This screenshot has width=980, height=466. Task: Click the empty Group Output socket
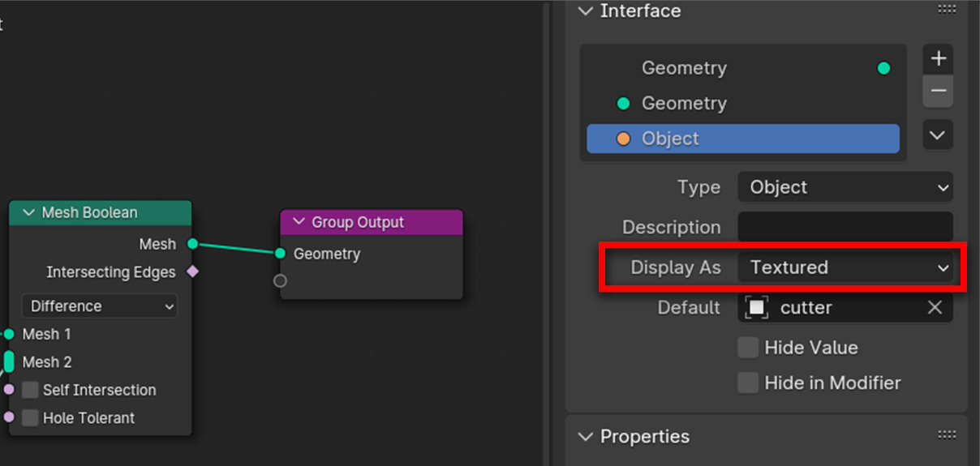pos(280,281)
